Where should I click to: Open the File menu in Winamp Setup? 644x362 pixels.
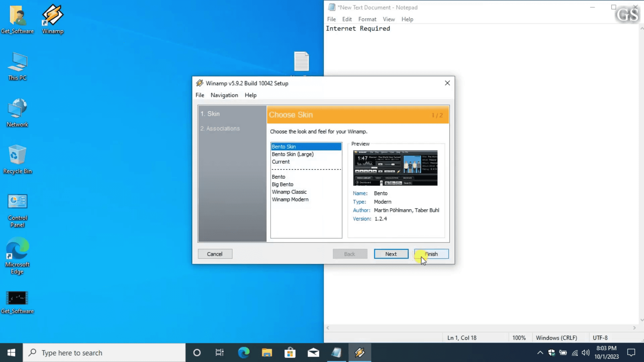(200, 95)
